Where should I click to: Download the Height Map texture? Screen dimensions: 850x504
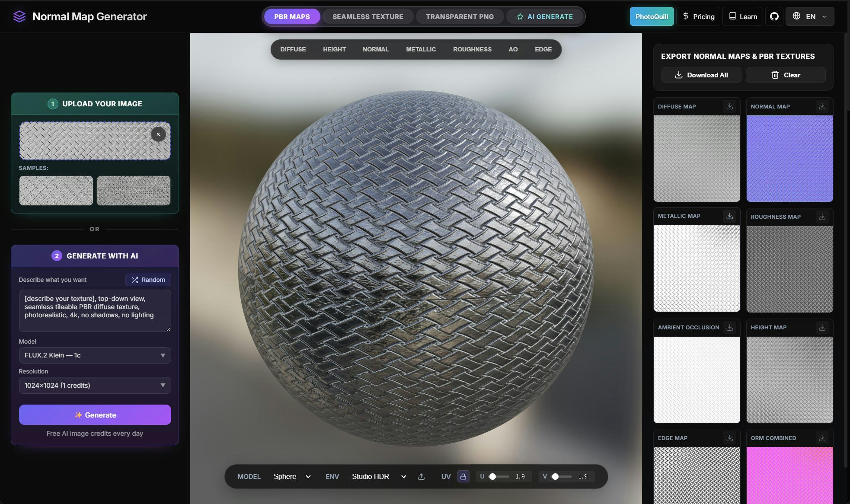tap(822, 327)
